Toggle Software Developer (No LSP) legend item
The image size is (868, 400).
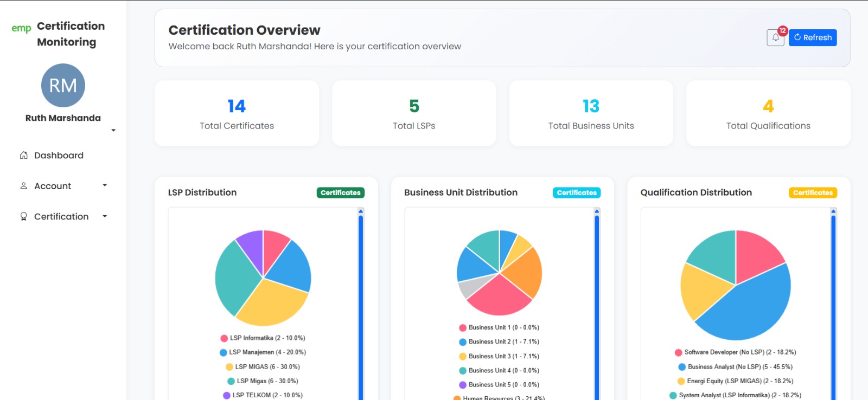(x=735, y=352)
